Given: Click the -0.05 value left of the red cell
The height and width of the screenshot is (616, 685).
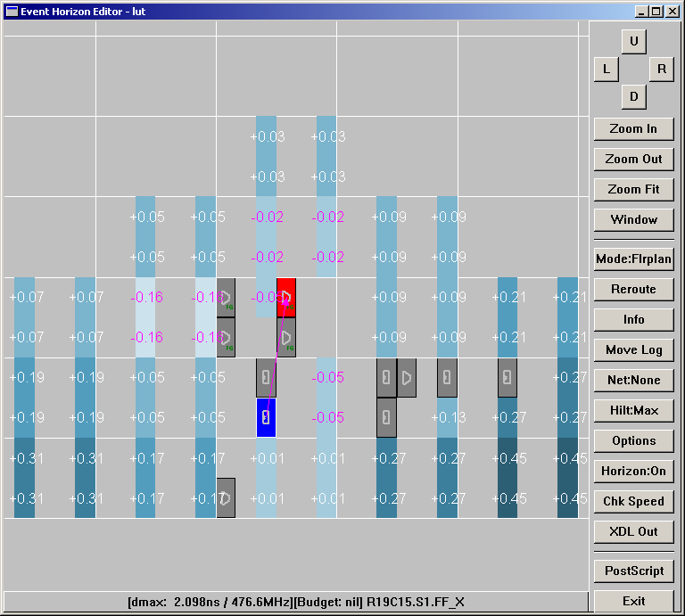Looking at the screenshot, I should [267, 298].
